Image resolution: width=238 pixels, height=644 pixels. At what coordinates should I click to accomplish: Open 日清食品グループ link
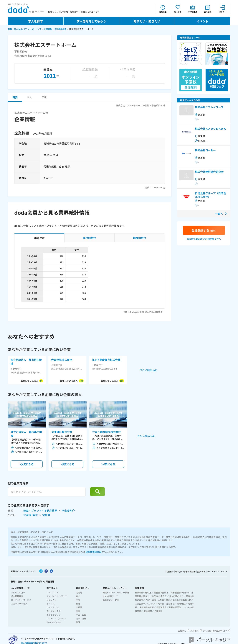[211, 195]
